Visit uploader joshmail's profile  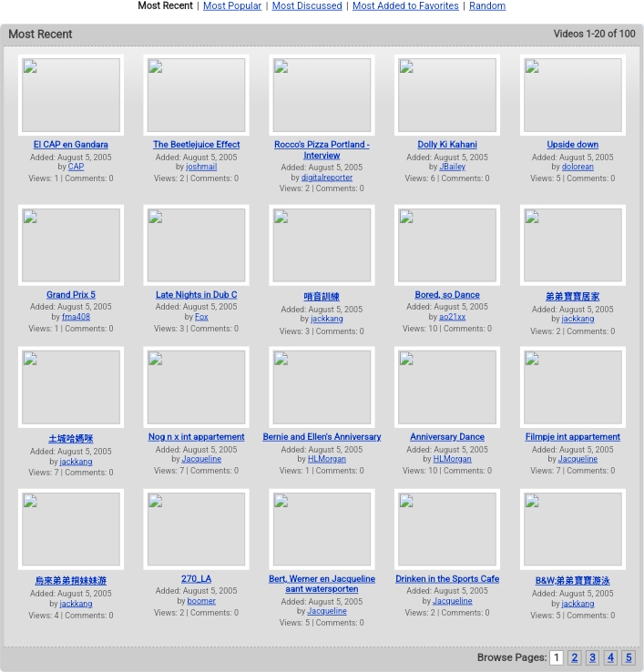201,167
